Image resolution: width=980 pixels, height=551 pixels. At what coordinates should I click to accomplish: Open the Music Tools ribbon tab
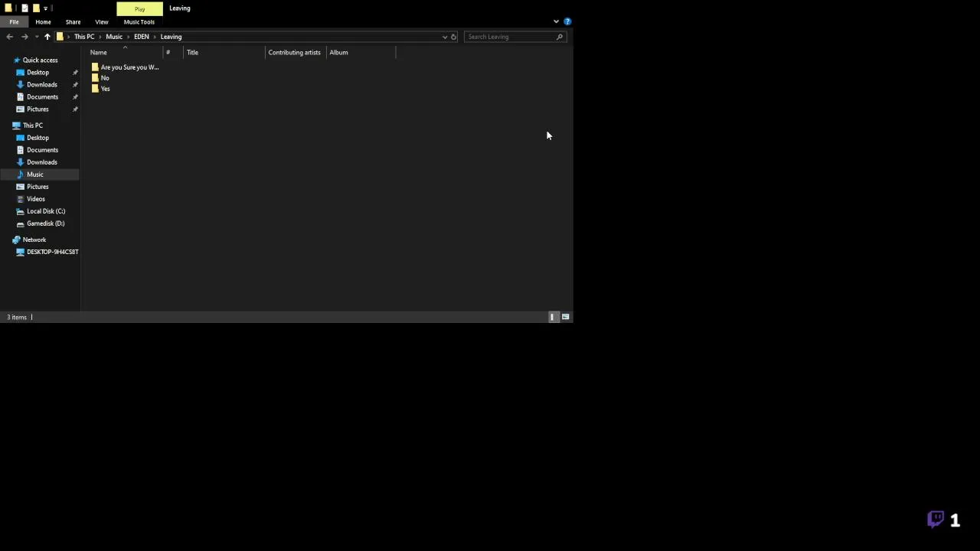(139, 21)
